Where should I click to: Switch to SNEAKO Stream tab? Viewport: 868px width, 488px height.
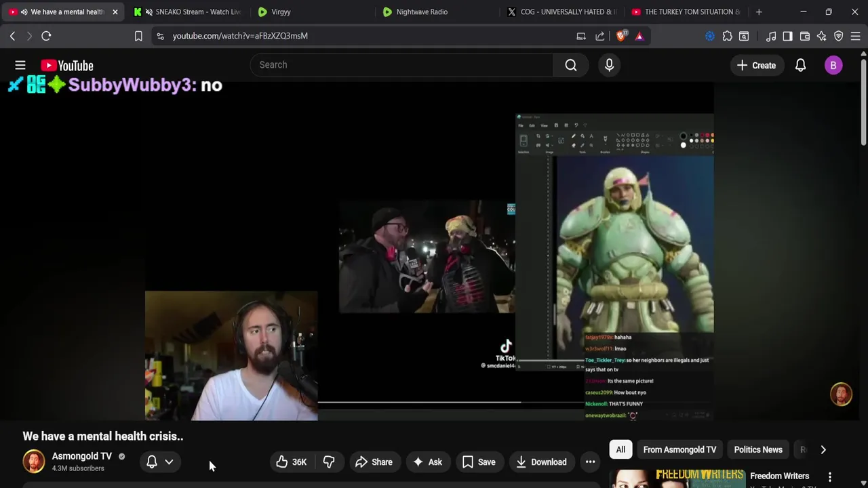[x=187, y=12]
